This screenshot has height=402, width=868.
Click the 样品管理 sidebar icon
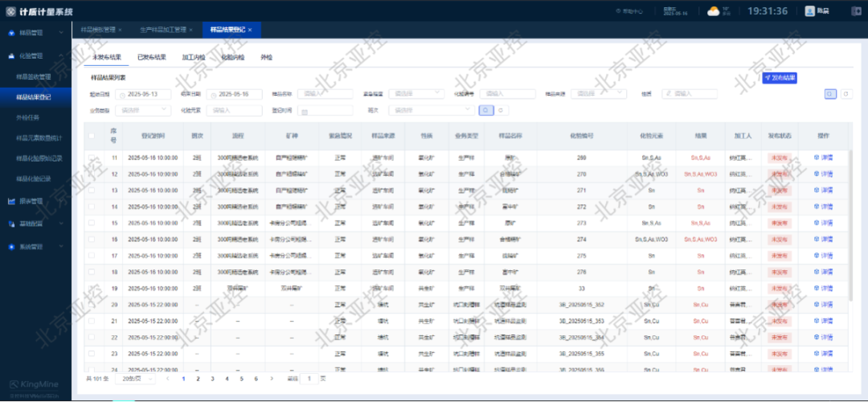pyautogui.click(x=11, y=33)
